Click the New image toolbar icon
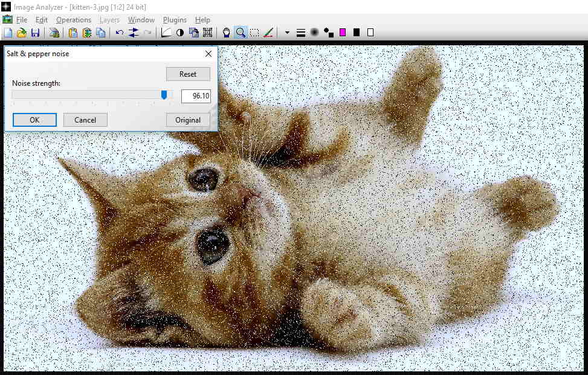Screen dimensions: 588x375 tap(8, 33)
